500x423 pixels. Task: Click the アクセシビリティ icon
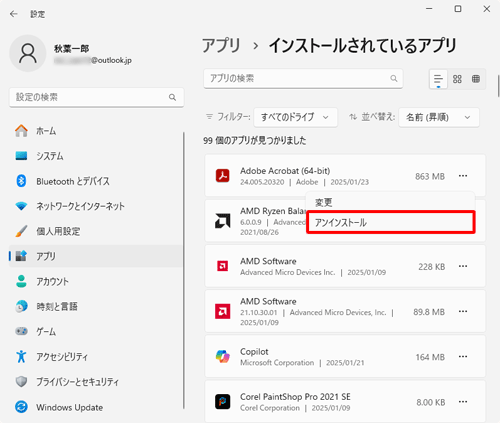click(x=21, y=356)
